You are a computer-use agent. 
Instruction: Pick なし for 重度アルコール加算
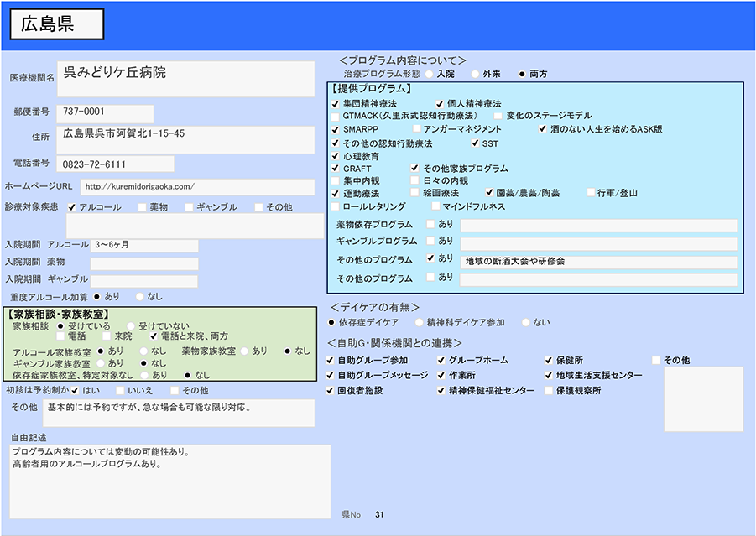click(139, 296)
